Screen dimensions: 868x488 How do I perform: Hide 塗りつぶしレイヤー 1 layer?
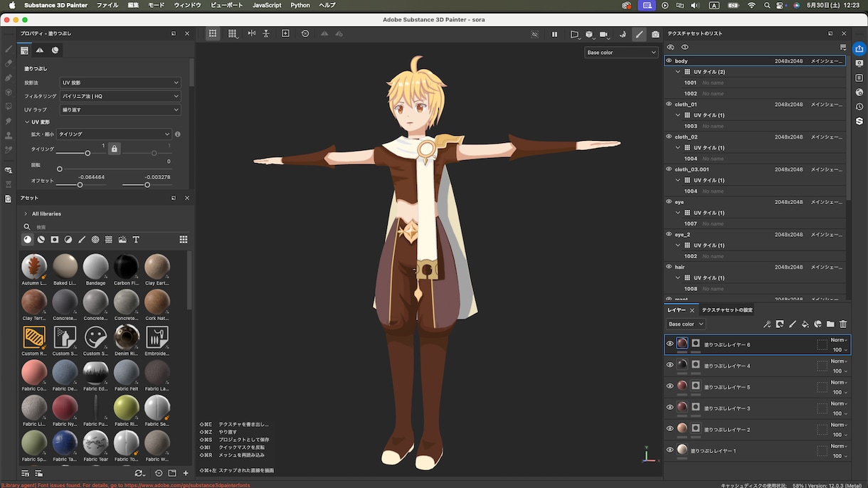pyautogui.click(x=669, y=450)
